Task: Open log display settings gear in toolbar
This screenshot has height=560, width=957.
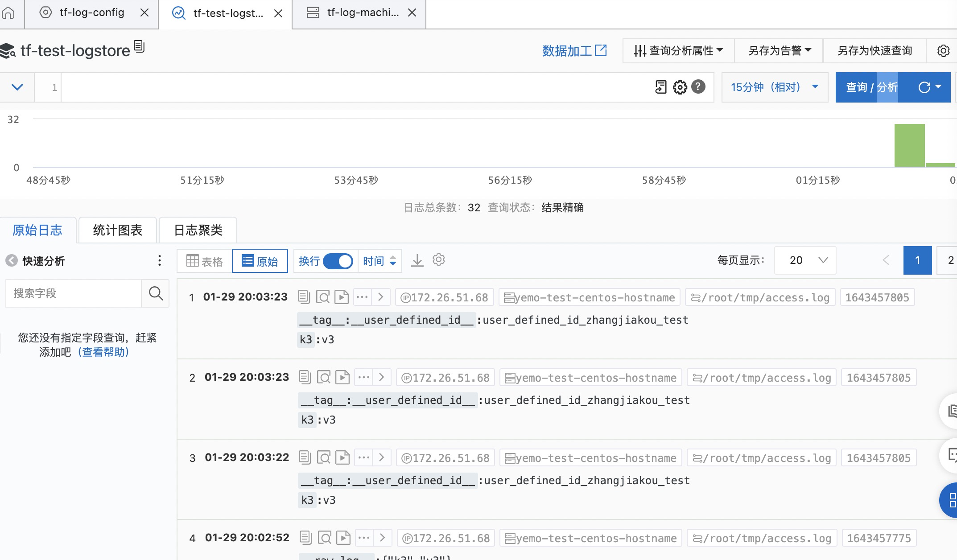Action: point(439,259)
